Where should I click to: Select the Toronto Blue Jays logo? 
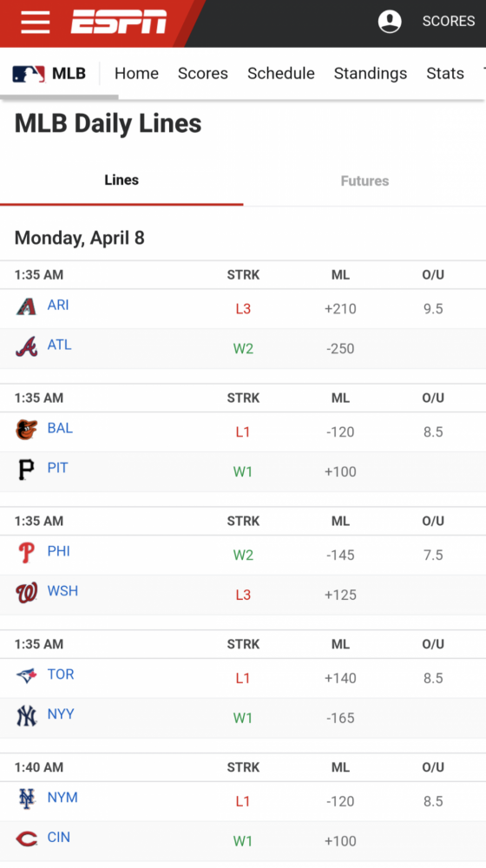(x=26, y=675)
